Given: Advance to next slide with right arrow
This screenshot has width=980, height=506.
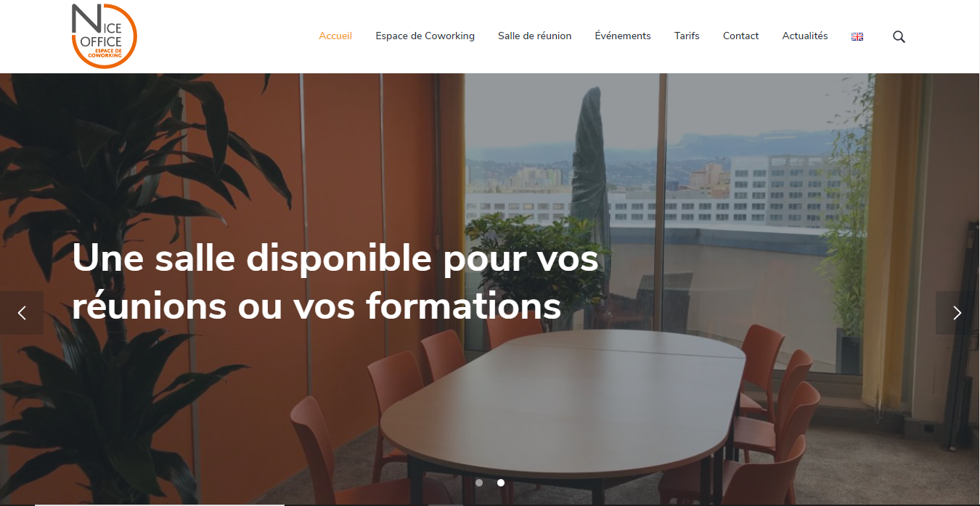Looking at the screenshot, I should coord(957,313).
